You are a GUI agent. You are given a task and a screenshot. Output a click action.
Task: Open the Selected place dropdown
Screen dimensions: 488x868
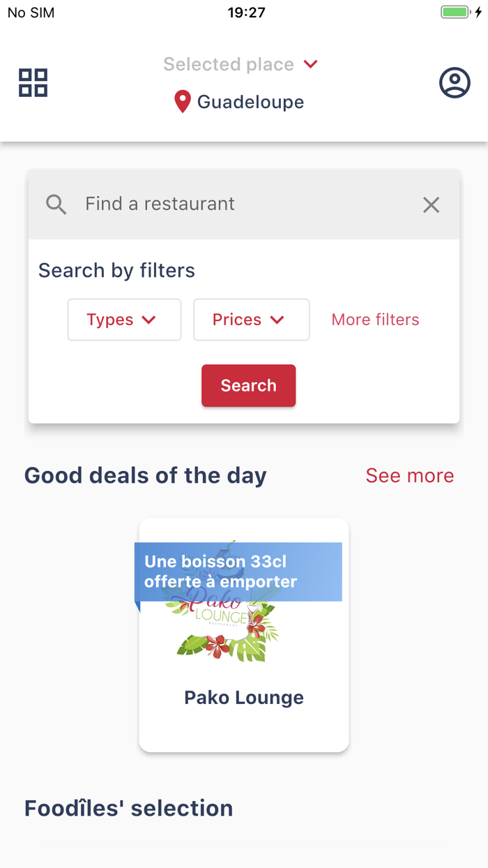(241, 64)
